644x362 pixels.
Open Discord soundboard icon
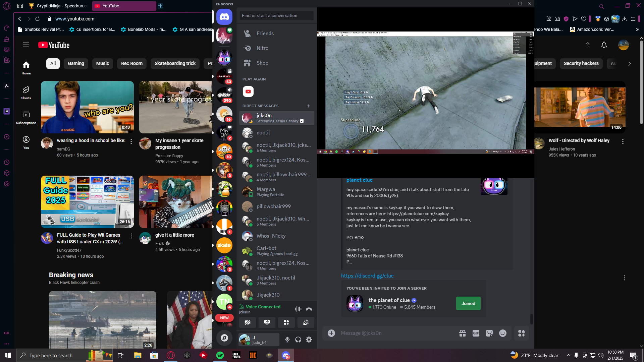tap(306, 322)
